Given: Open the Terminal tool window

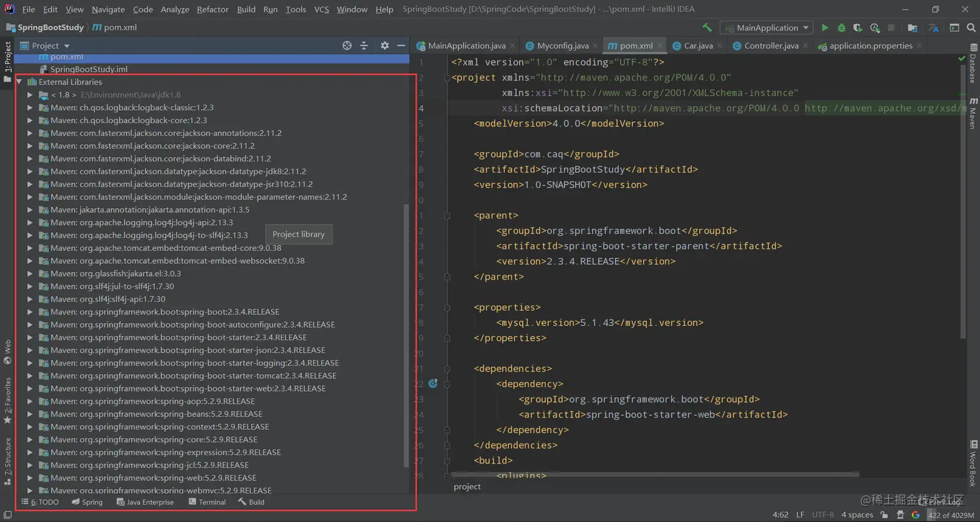Looking at the screenshot, I should click(207, 502).
